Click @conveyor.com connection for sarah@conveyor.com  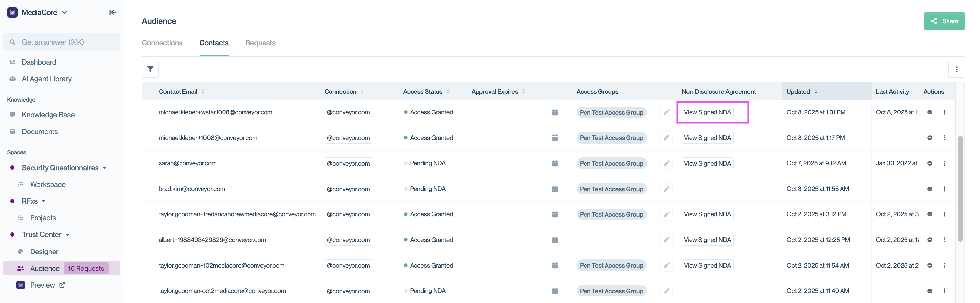348,163
